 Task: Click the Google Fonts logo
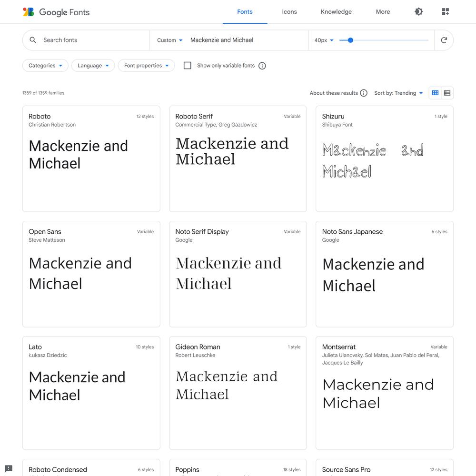(56, 12)
